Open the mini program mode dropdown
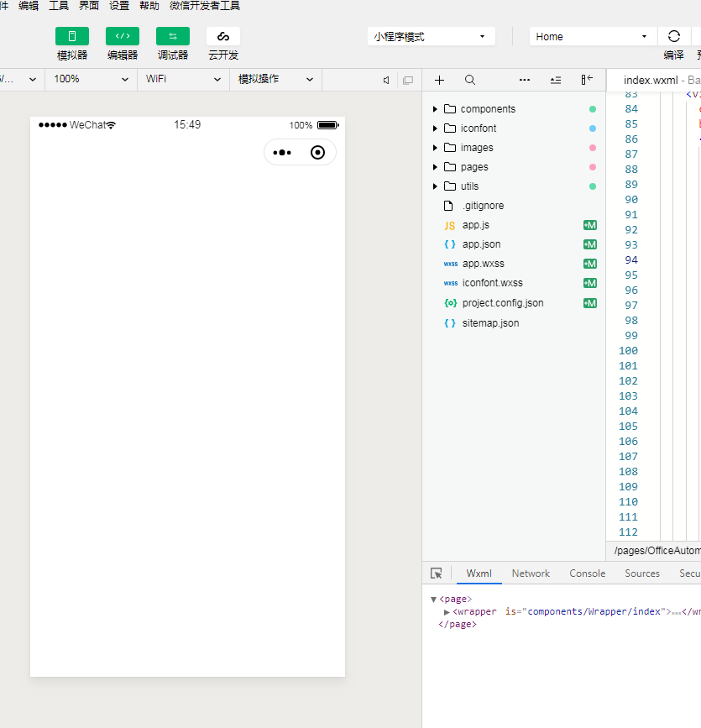This screenshot has width=701, height=728. 431,36
